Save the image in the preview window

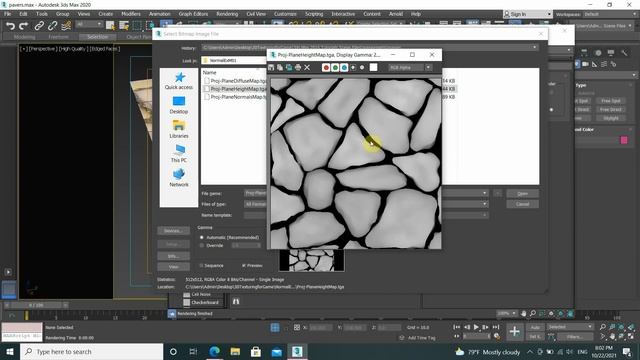271,67
